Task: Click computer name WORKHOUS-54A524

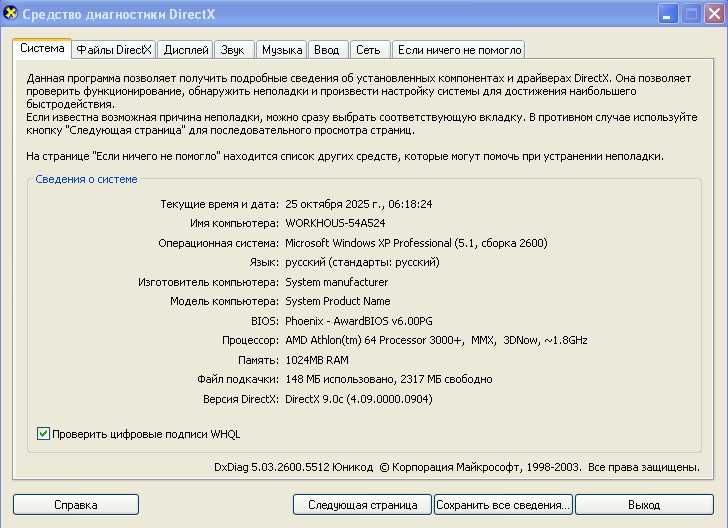Action: tap(335, 223)
